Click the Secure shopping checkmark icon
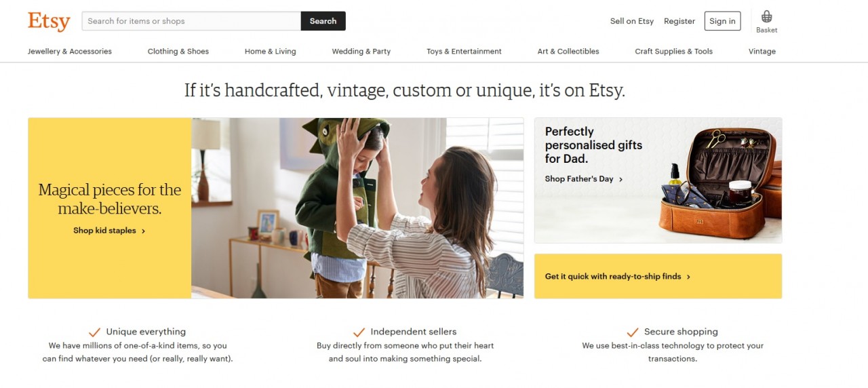 pos(633,332)
